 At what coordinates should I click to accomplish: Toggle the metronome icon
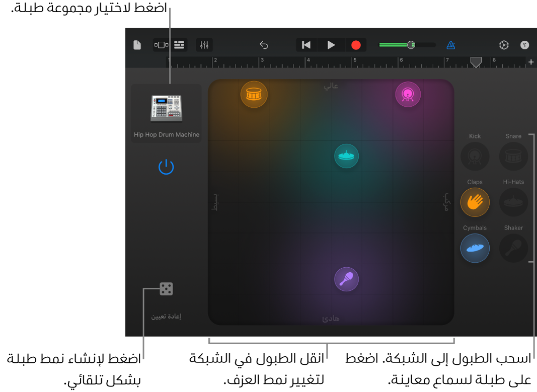450,45
